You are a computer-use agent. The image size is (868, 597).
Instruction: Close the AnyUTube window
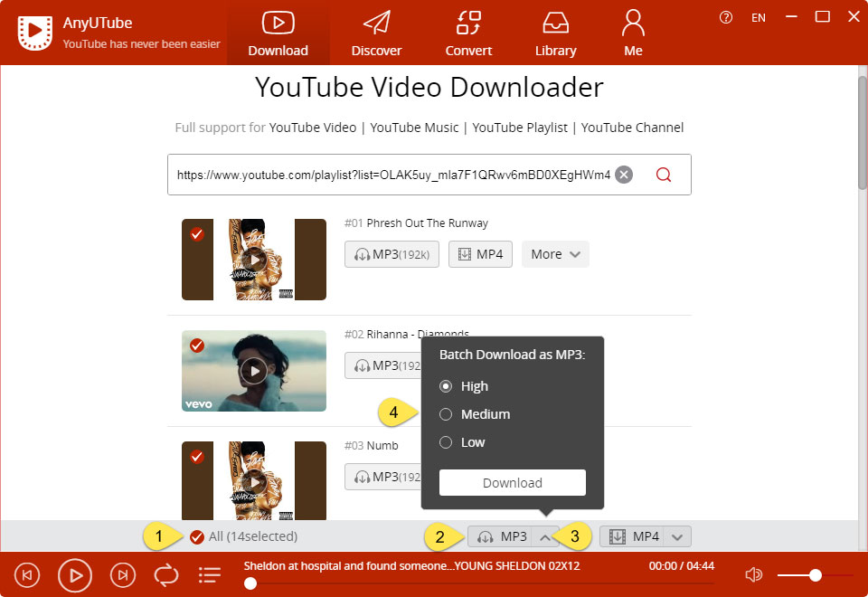point(854,17)
